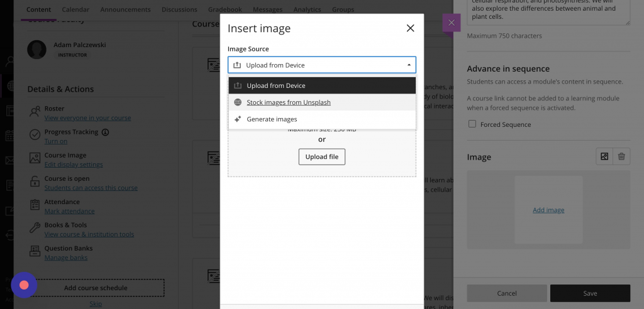The image size is (644, 309).
Task: Click the third course content item icon
Action: (213, 276)
